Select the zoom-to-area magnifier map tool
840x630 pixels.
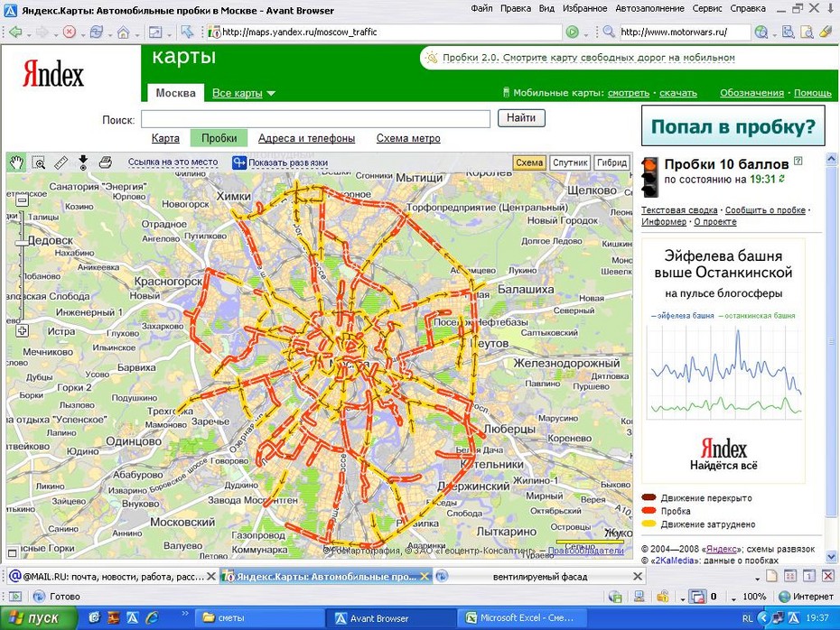coord(39,162)
